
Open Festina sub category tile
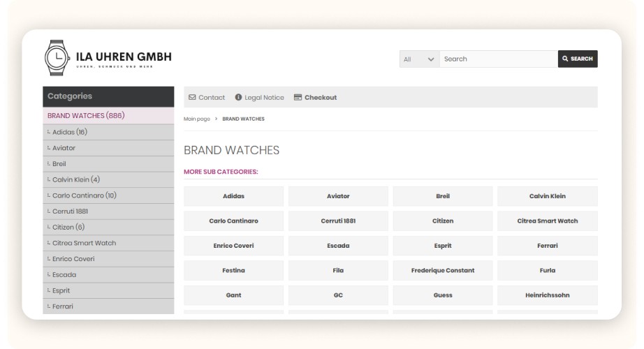point(234,271)
